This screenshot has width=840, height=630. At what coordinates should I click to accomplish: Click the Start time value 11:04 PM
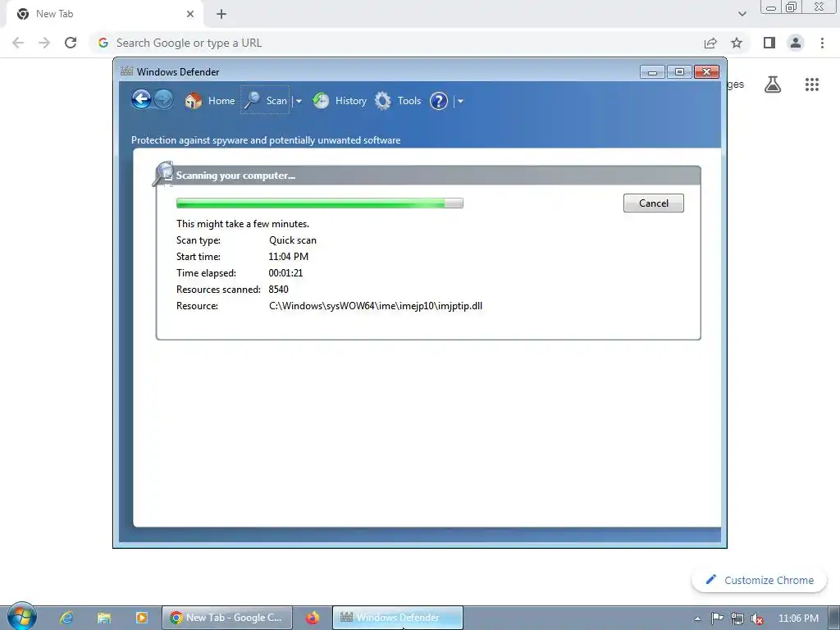pyautogui.click(x=288, y=257)
